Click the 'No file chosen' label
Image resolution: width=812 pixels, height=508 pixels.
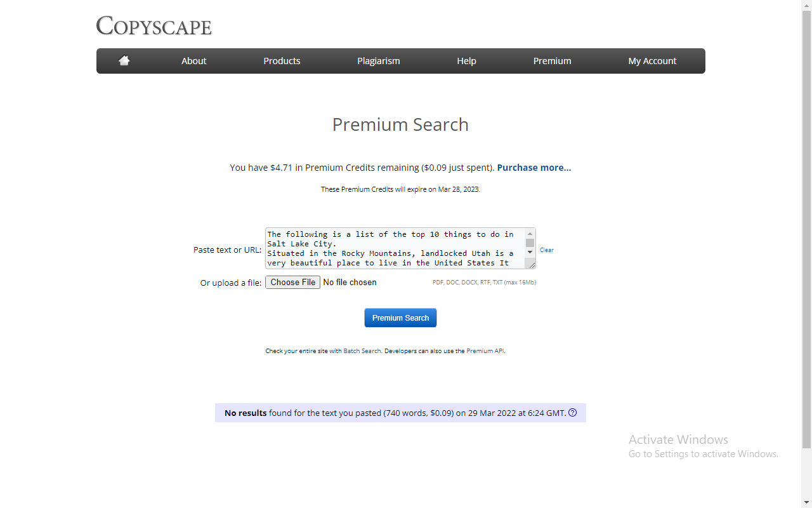(350, 283)
